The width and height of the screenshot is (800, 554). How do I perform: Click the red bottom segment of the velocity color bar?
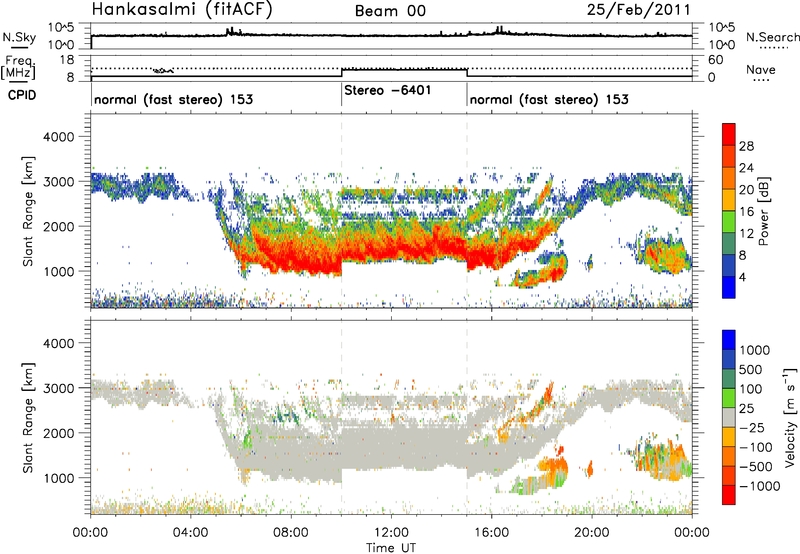tap(729, 495)
